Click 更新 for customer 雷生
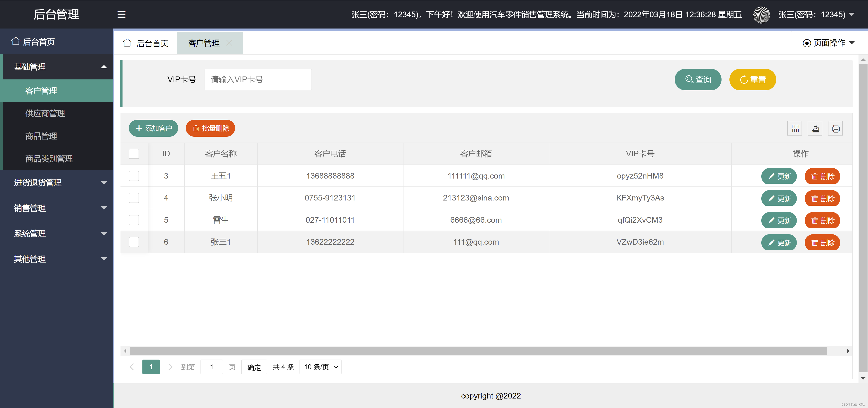Viewport: 868px width, 408px height. tap(779, 220)
